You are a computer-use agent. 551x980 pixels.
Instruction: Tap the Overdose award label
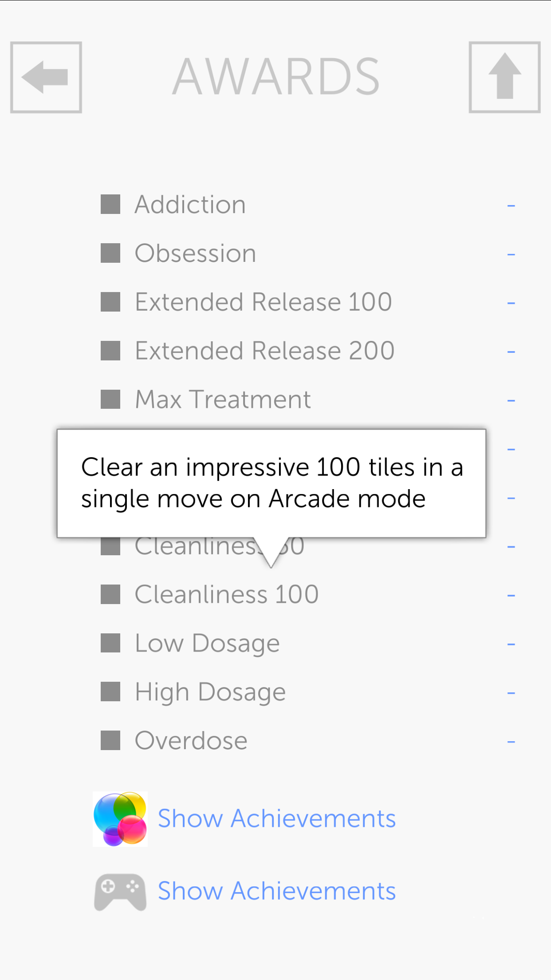coord(191,740)
